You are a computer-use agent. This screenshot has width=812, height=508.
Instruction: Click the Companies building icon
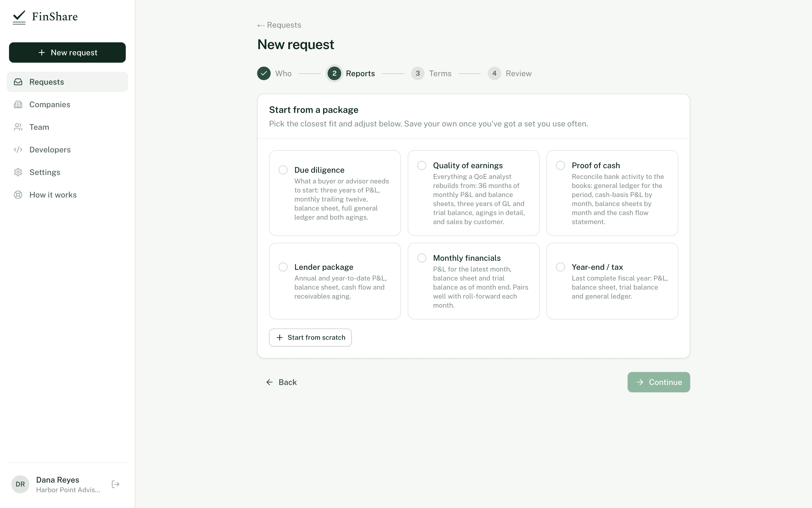(18, 104)
